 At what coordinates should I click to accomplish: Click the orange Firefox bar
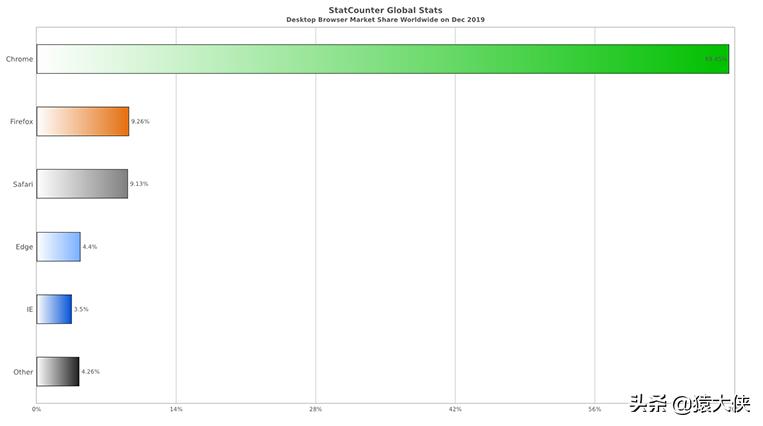click(x=83, y=121)
